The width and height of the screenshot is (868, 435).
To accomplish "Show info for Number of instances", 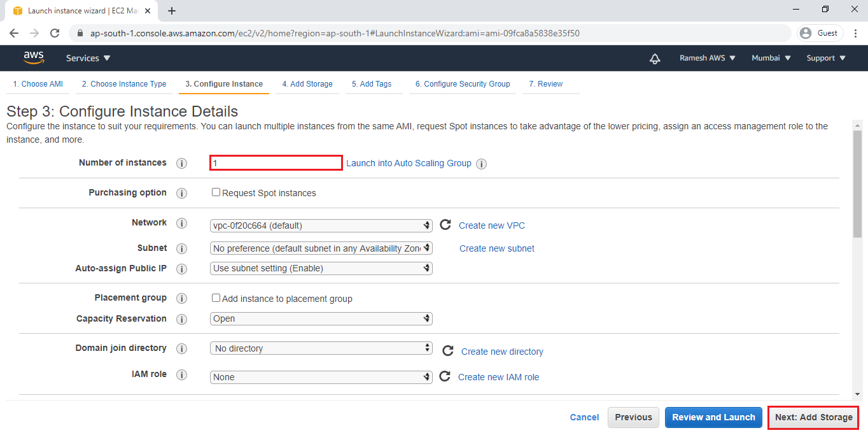I will pos(181,163).
